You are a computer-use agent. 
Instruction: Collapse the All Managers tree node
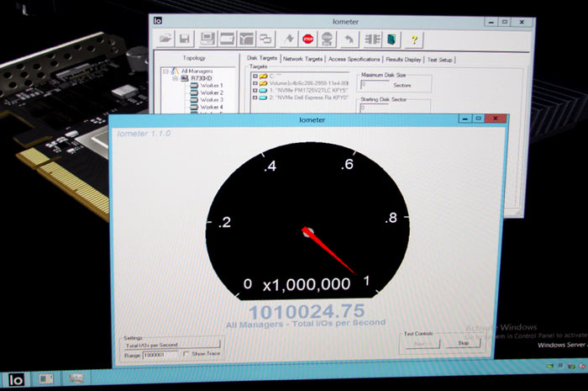click(165, 71)
